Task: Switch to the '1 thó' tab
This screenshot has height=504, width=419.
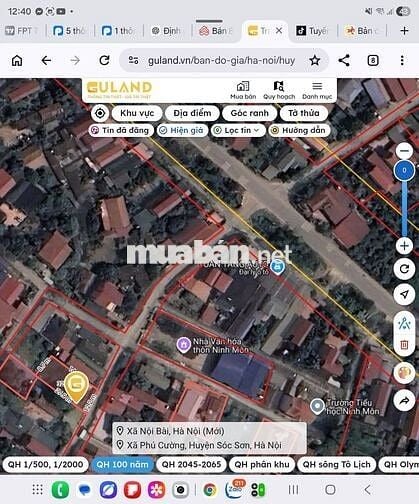Action: (117, 31)
